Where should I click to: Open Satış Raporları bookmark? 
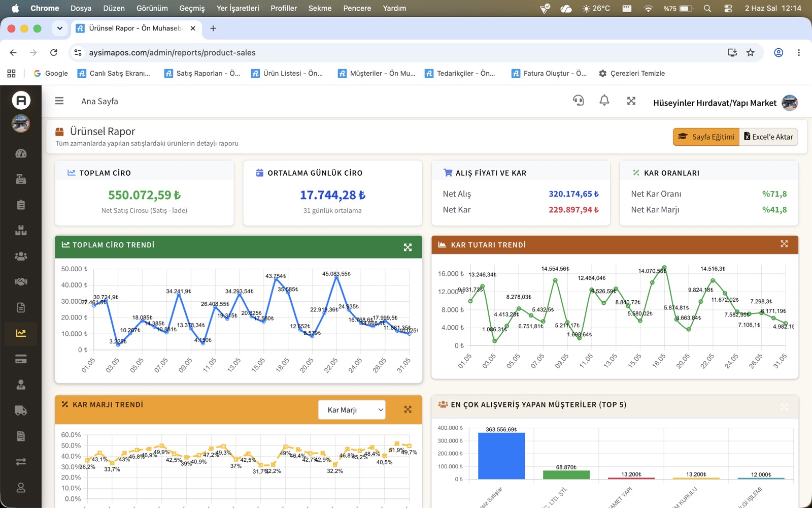point(202,73)
